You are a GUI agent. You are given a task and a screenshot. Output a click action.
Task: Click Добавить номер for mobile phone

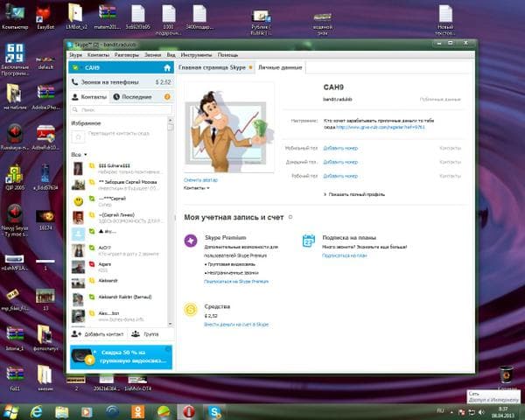pos(340,148)
